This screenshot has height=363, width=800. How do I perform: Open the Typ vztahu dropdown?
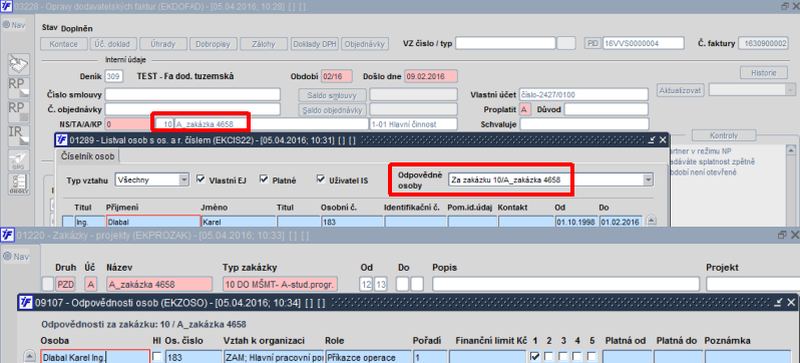point(184,180)
